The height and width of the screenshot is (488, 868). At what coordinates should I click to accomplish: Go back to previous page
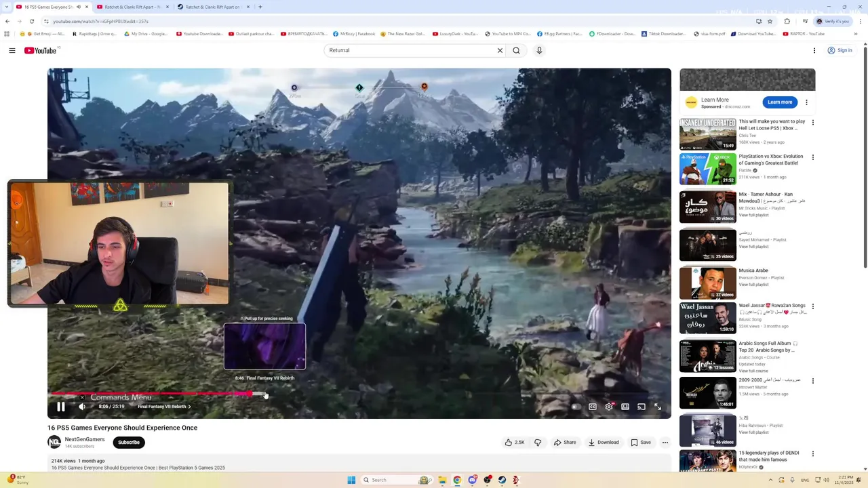click(x=7, y=21)
